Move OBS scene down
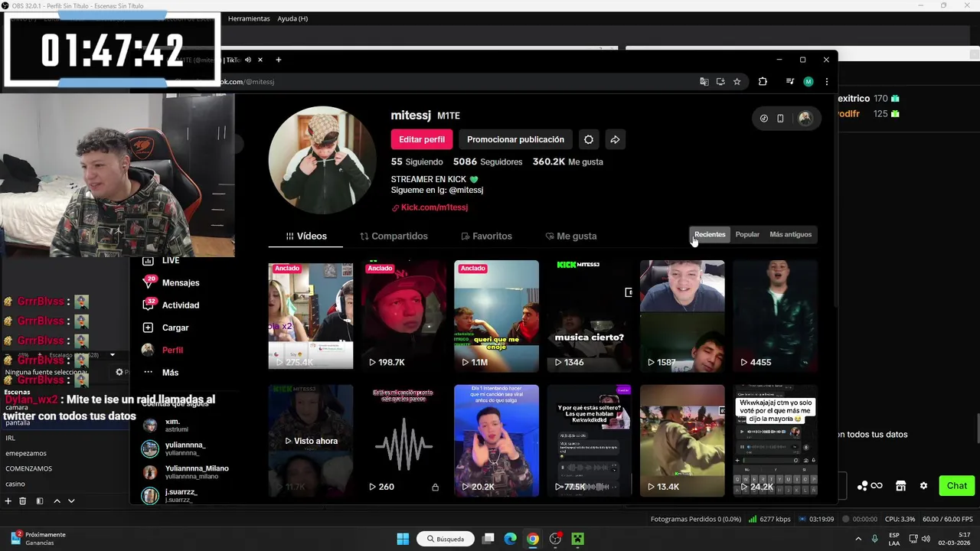Image resolution: width=980 pixels, height=551 pixels. click(71, 501)
